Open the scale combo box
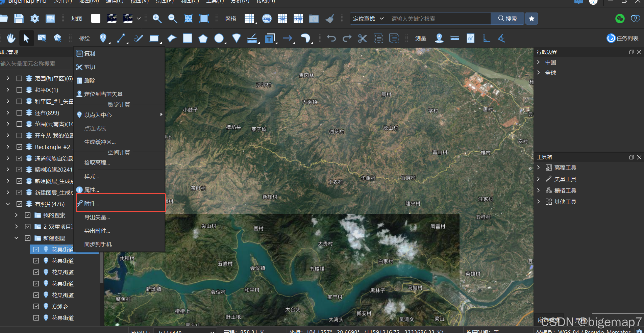The width and height of the screenshot is (644, 333). tap(185, 331)
